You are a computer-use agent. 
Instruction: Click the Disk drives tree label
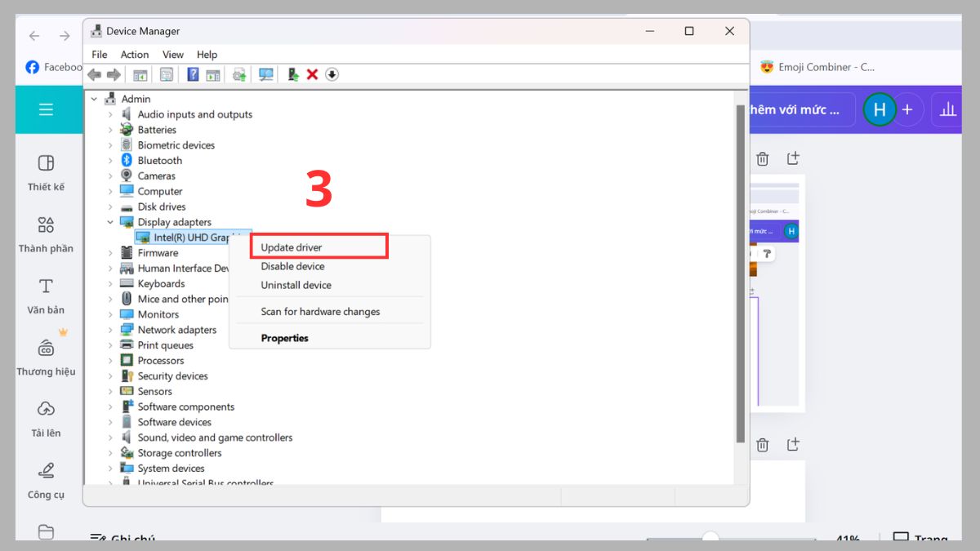click(x=162, y=207)
